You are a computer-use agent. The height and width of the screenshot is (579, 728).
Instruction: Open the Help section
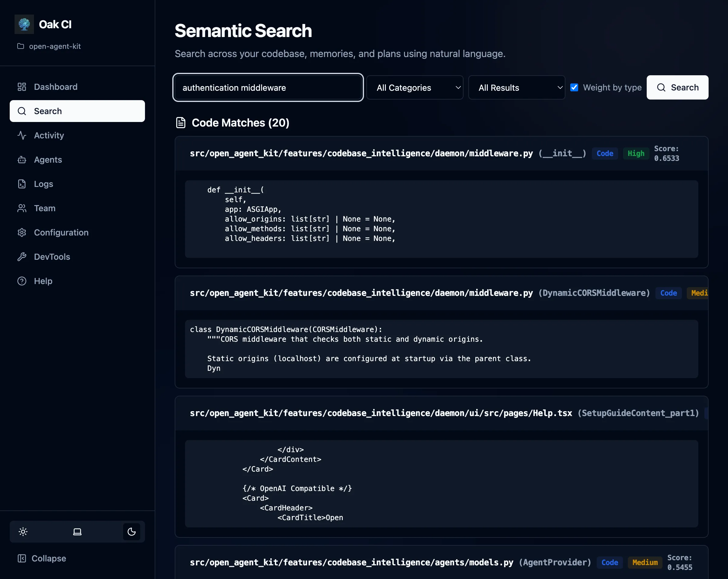click(42, 281)
